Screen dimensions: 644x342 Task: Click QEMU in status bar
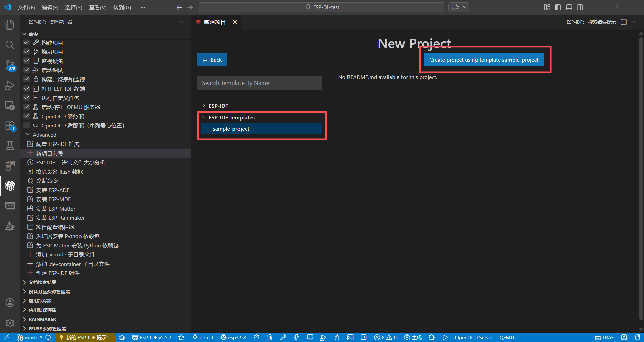(x=507, y=337)
